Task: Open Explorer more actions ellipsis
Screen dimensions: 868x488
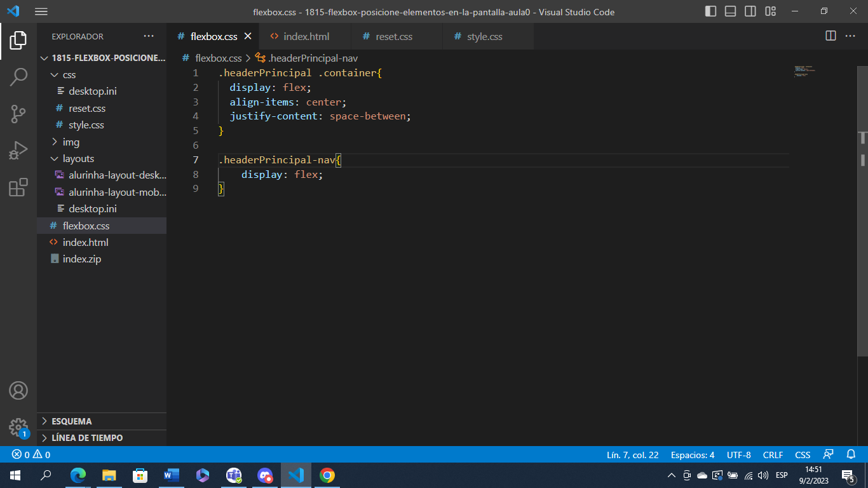Action: tap(149, 36)
